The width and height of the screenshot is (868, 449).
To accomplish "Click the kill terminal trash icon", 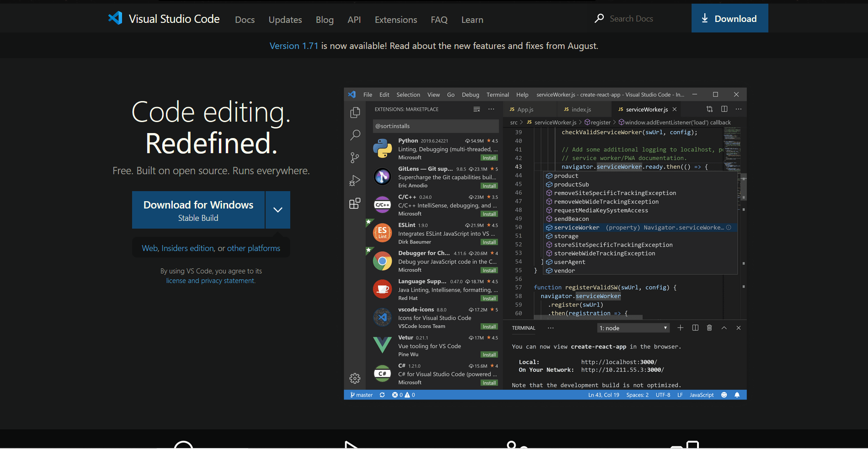I will coord(709,328).
